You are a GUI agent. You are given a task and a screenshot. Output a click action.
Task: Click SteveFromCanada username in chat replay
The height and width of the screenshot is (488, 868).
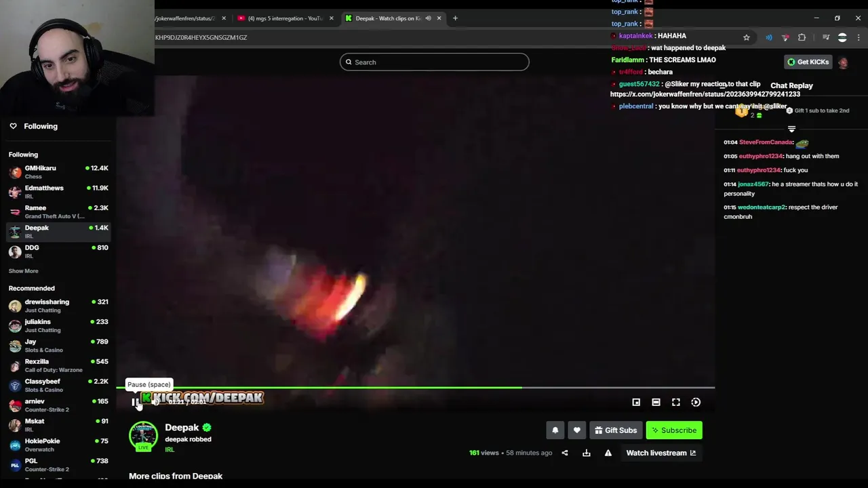766,142
